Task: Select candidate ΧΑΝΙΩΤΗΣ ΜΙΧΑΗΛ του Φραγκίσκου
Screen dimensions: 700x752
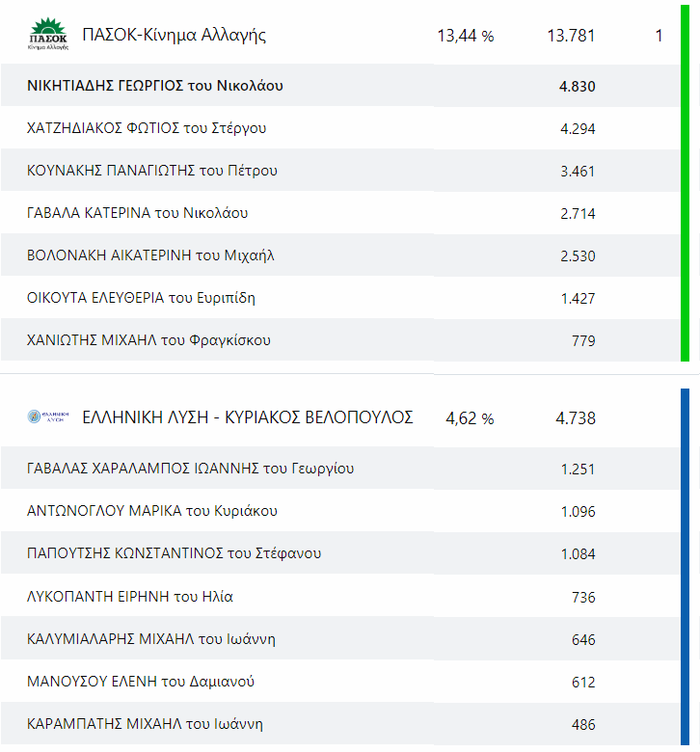Action: [x=148, y=340]
